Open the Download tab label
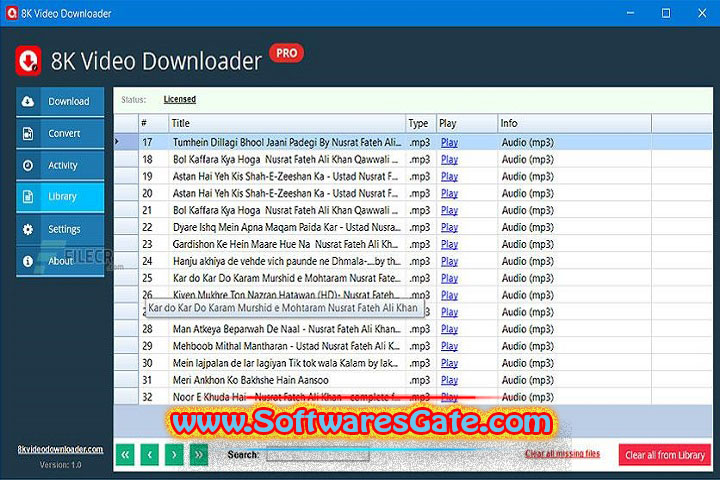This screenshot has width=720, height=480. click(69, 102)
